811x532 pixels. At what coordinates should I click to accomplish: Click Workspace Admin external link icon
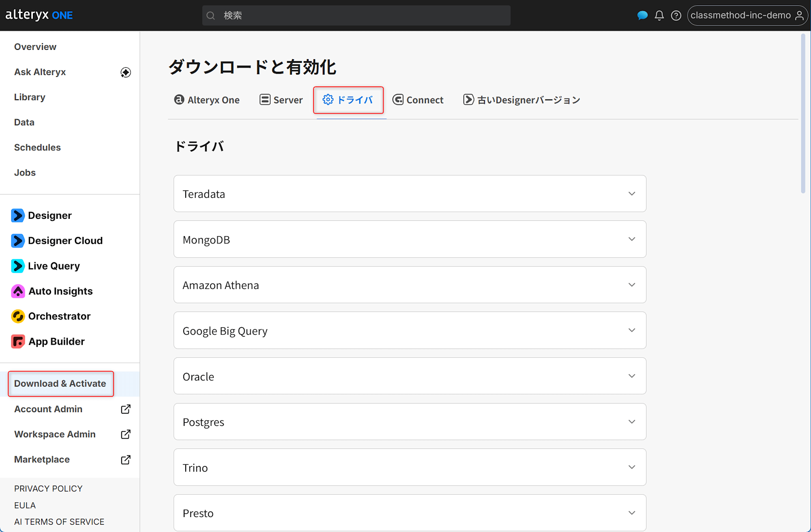(126, 434)
